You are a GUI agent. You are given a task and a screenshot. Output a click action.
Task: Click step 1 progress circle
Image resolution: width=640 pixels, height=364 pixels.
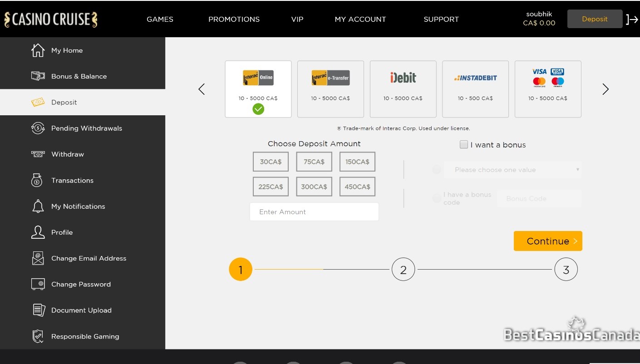coord(241,270)
